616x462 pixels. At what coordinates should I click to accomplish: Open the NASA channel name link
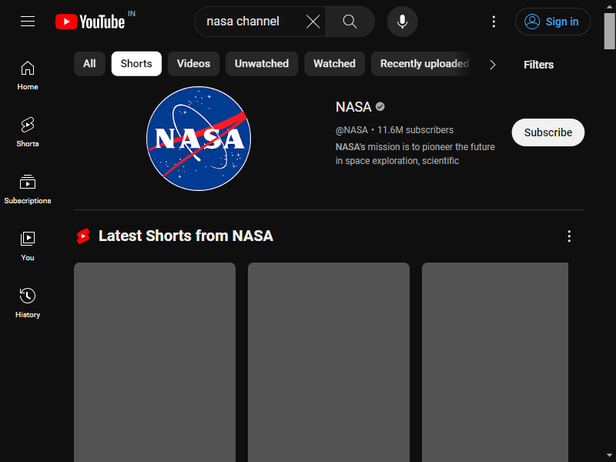(353, 107)
